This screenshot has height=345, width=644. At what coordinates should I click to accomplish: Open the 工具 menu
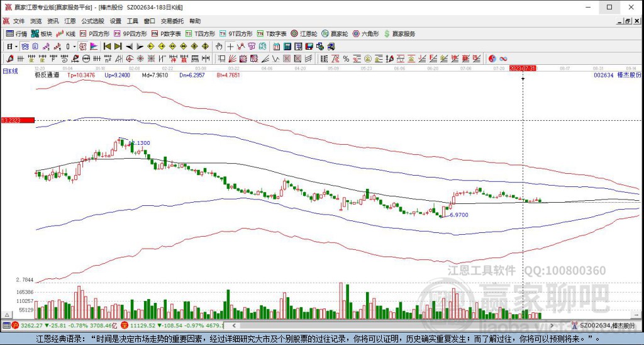132,21
